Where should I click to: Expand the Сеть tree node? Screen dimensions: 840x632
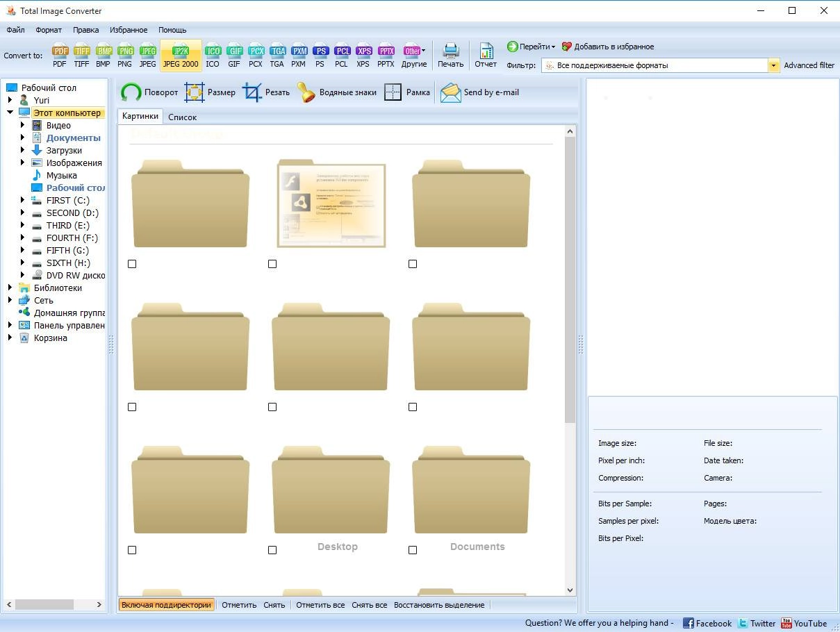[x=10, y=301]
